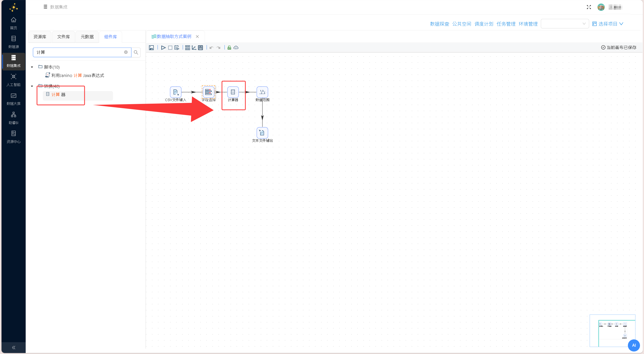Click the 当前画布已保存 status text

point(619,47)
